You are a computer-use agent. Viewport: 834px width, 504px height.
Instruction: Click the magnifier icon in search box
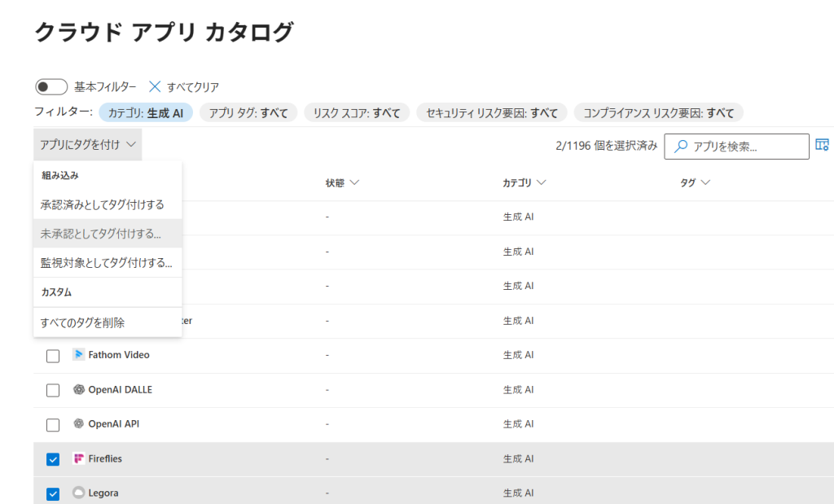pos(680,147)
